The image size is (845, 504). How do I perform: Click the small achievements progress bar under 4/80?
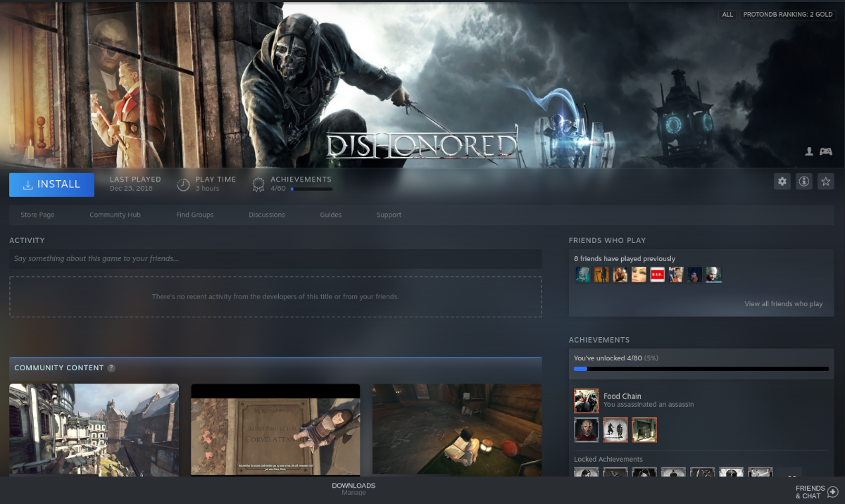[x=311, y=189]
